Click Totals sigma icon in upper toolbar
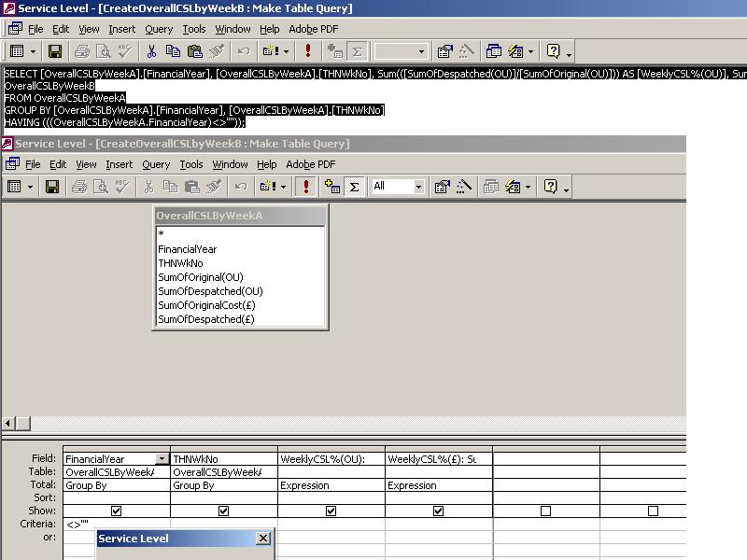This screenshot has width=747, height=560. pos(357,51)
